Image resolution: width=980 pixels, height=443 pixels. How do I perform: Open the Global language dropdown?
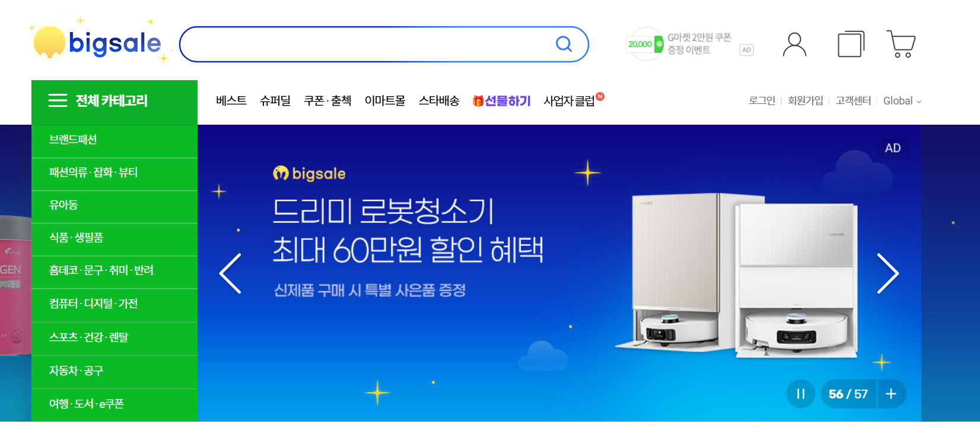coord(902,101)
